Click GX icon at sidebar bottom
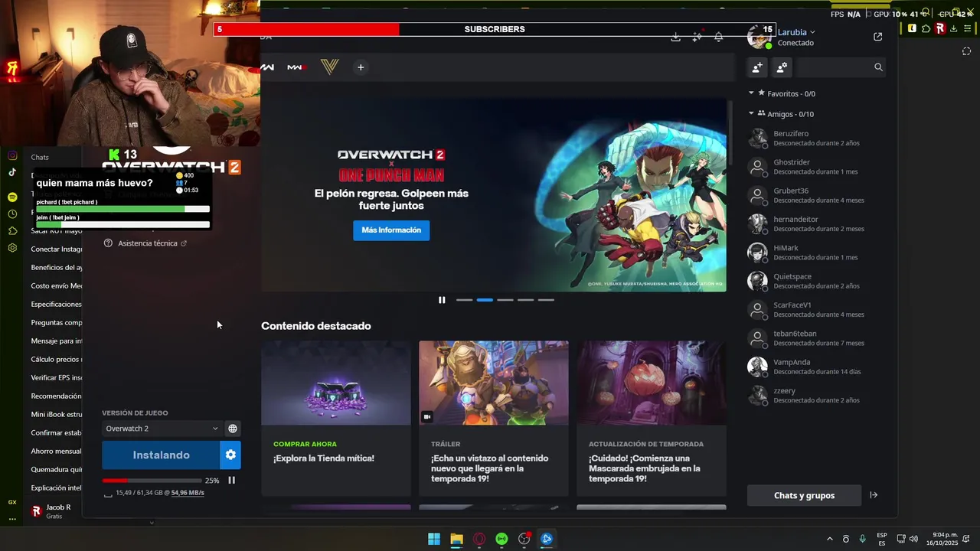The height and width of the screenshot is (551, 980). 12,502
